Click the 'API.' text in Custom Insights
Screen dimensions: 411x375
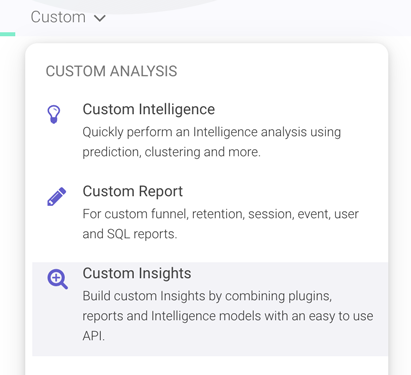[x=94, y=336]
